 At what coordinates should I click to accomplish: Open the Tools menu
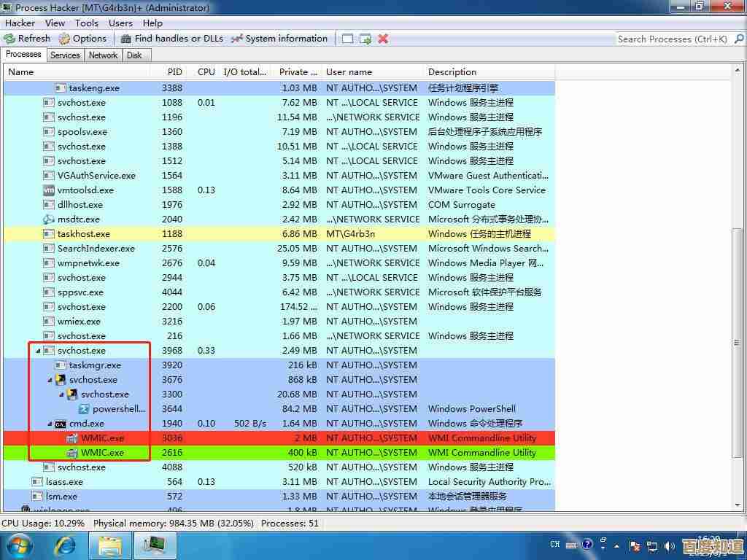tap(87, 23)
